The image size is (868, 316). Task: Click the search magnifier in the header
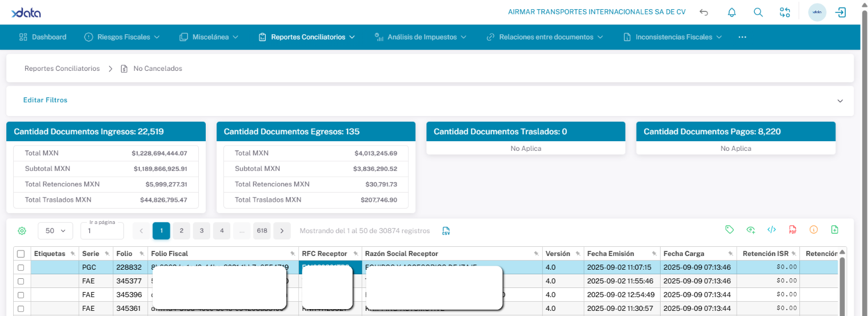point(758,13)
